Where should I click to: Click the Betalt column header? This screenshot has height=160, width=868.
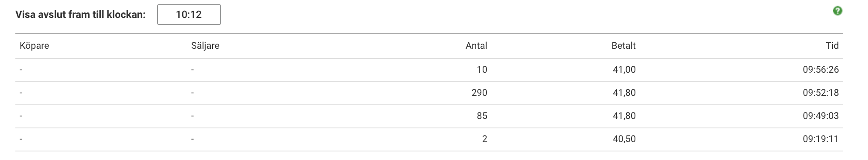[x=623, y=46]
